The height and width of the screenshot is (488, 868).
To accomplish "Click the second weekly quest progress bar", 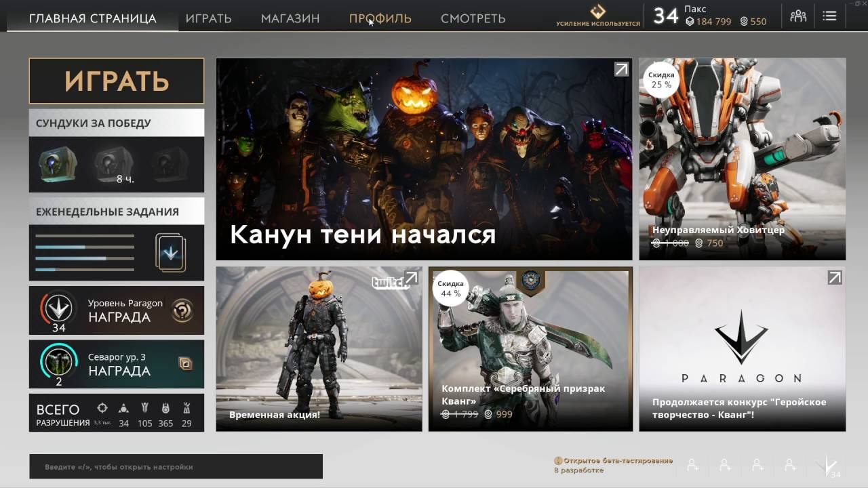I will [x=85, y=247].
